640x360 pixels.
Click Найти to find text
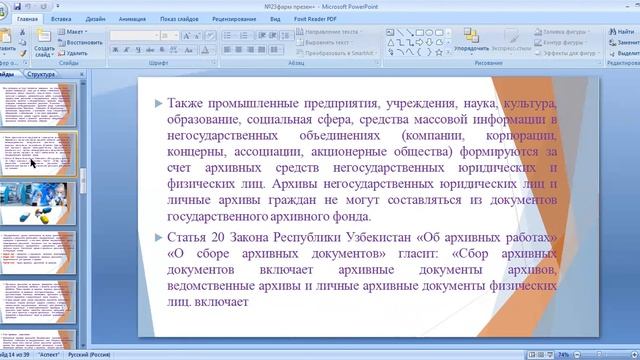coord(622,31)
